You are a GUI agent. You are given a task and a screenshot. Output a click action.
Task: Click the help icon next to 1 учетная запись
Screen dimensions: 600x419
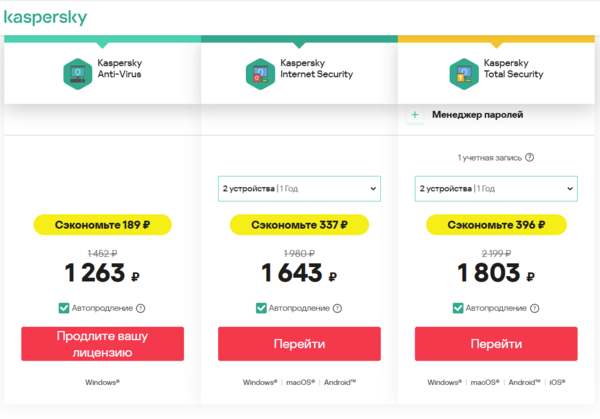[529, 157]
